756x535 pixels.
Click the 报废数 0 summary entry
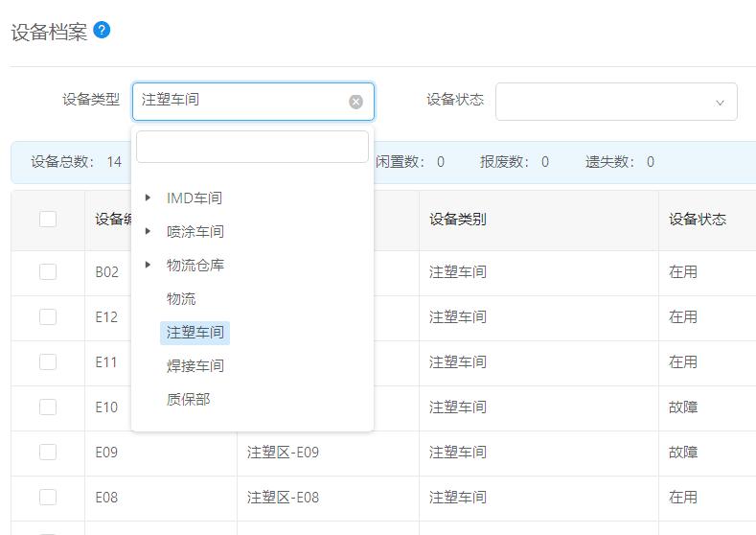click(x=515, y=162)
